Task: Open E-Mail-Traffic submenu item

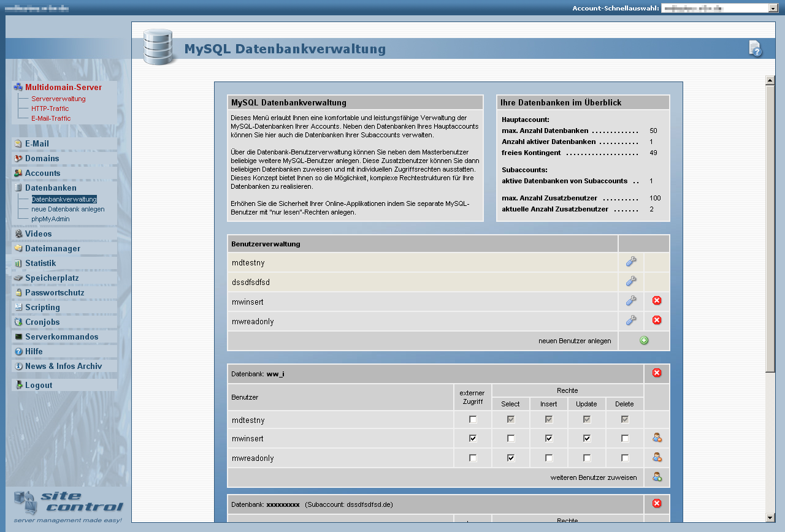Action: coord(51,118)
